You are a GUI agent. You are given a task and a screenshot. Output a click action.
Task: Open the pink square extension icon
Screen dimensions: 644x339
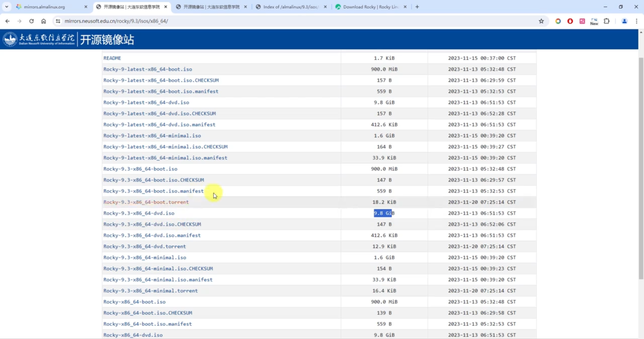[x=582, y=21]
